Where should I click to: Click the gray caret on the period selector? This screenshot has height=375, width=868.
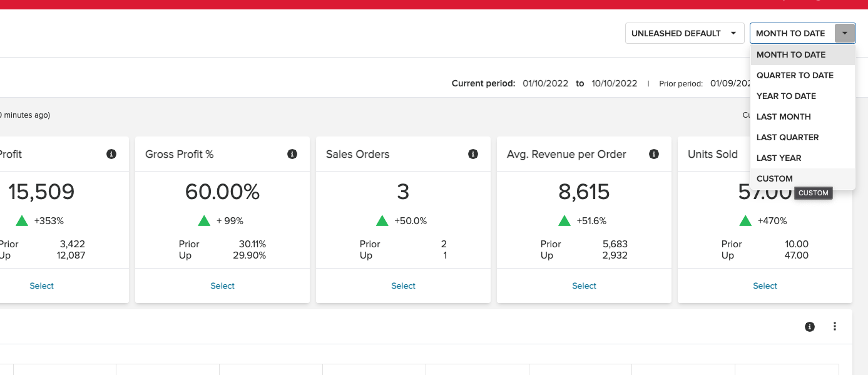(x=845, y=33)
